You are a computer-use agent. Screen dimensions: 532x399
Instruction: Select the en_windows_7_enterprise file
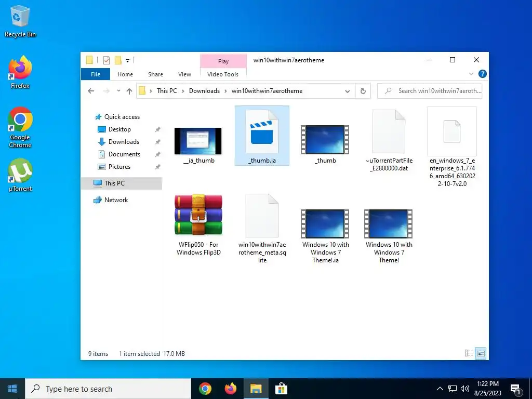pyautogui.click(x=452, y=147)
